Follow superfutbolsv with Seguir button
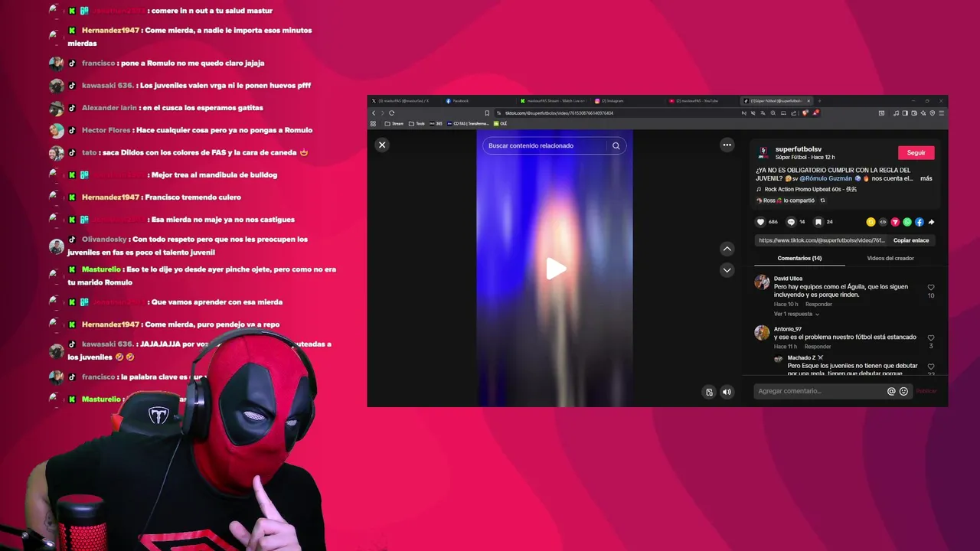The height and width of the screenshot is (551, 980). [916, 152]
